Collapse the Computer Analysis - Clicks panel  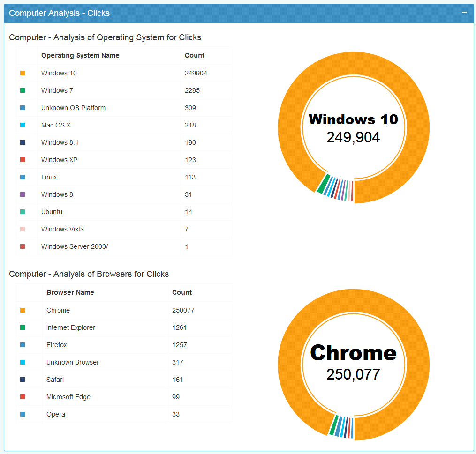[x=464, y=13]
